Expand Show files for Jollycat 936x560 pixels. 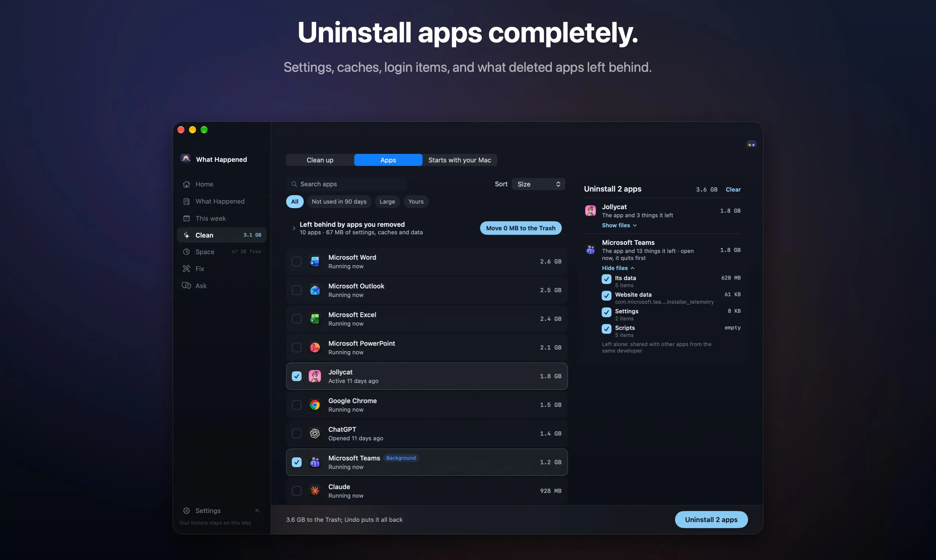(x=619, y=225)
